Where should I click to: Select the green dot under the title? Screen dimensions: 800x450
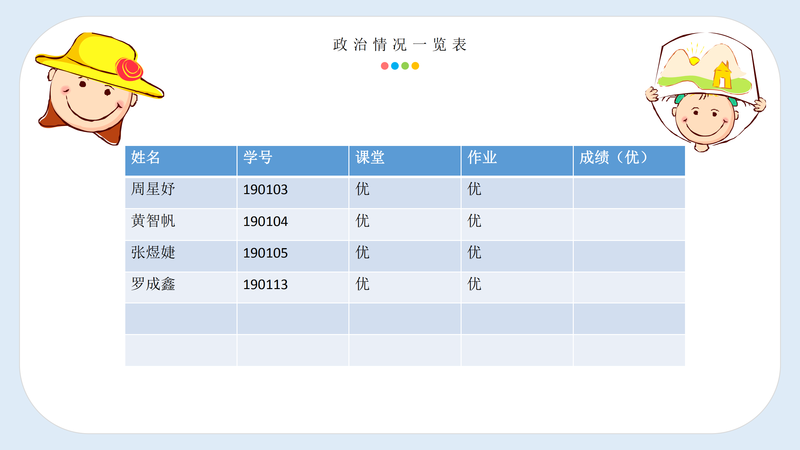click(x=405, y=66)
